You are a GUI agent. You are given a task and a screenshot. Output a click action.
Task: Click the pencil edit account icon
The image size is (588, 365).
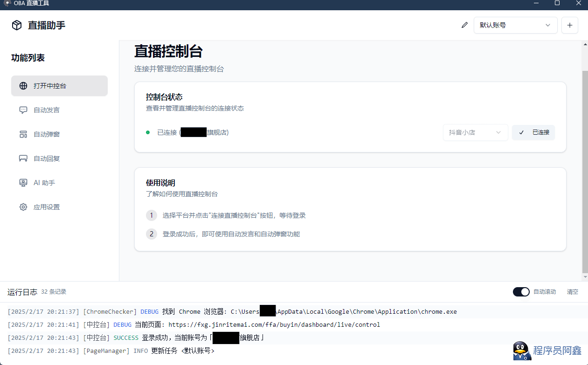pos(464,25)
